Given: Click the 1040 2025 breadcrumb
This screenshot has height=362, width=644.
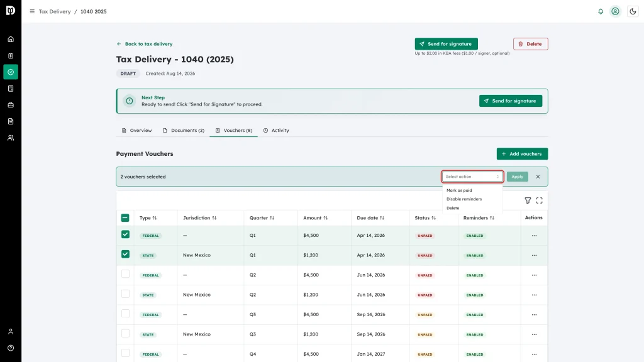Looking at the screenshot, I should [x=93, y=11].
